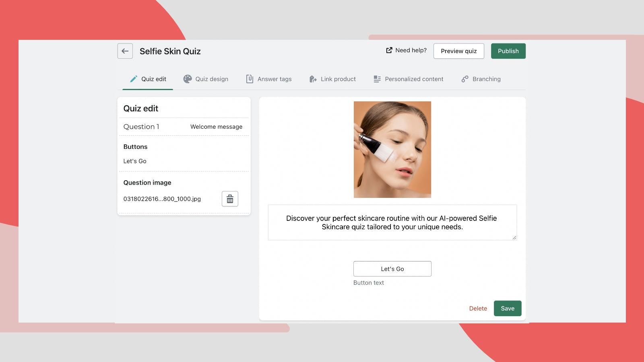Click the Answer tags paperclip icon
Image resolution: width=644 pixels, height=362 pixels.
tap(250, 79)
